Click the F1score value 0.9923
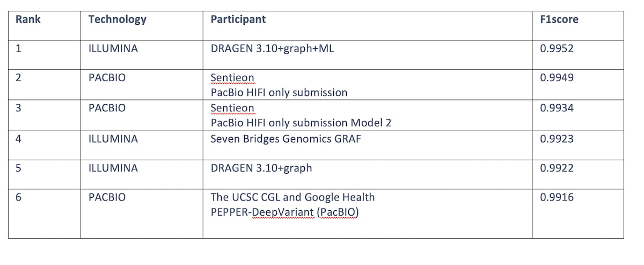The width and height of the screenshot is (644, 265). coord(557,139)
